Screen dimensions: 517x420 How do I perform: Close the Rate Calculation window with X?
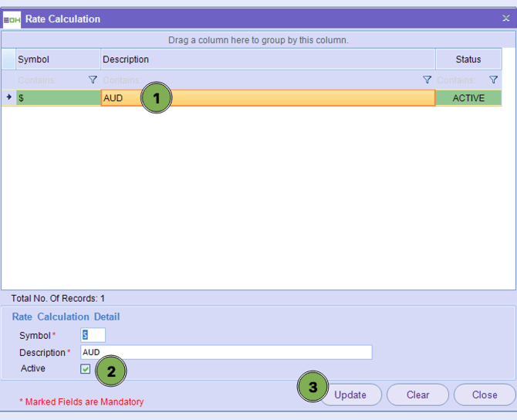click(x=505, y=19)
